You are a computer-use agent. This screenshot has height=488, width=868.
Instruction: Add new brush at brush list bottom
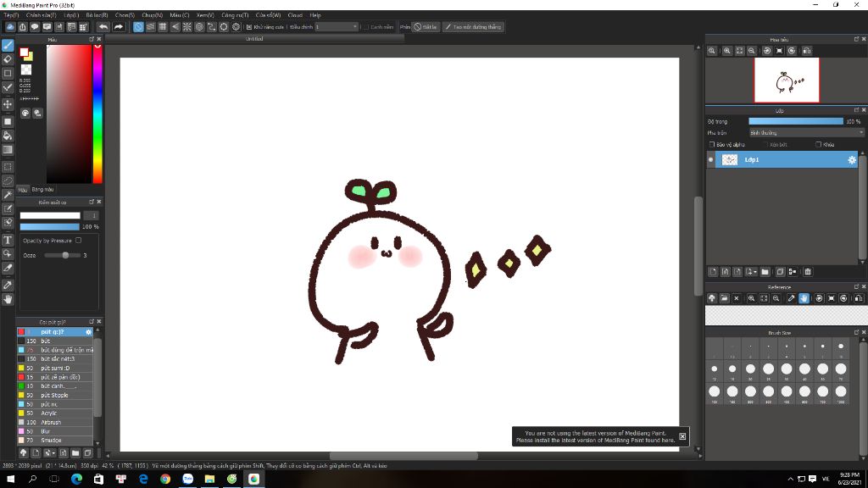pyautogui.click(x=36, y=453)
